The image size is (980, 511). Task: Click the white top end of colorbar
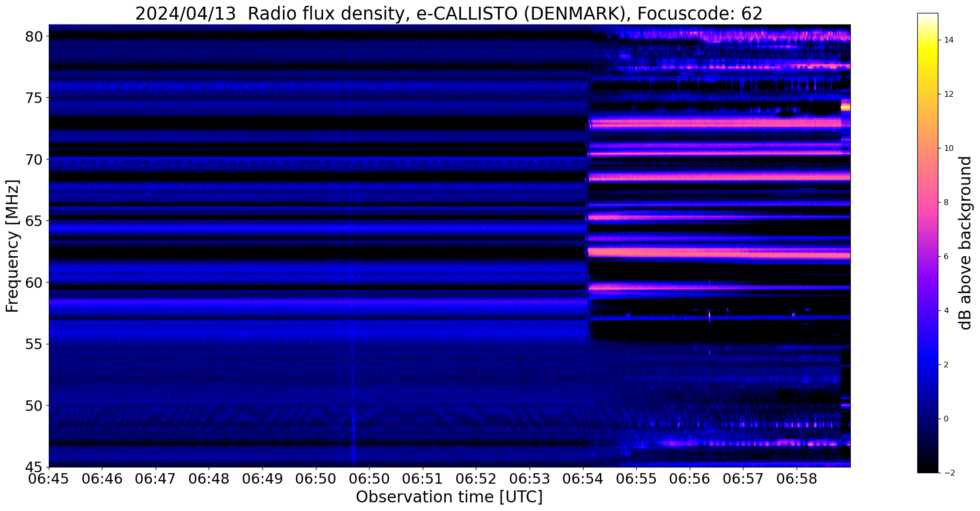point(927,16)
